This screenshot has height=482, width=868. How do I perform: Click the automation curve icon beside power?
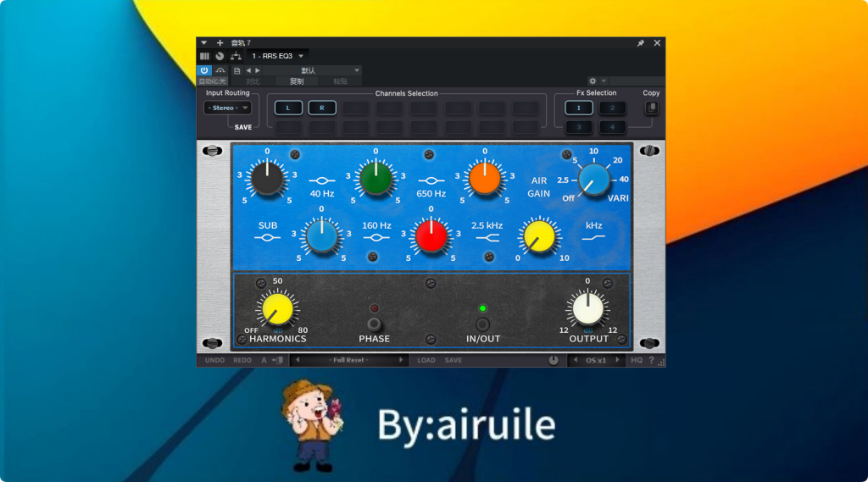click(220, 70)
